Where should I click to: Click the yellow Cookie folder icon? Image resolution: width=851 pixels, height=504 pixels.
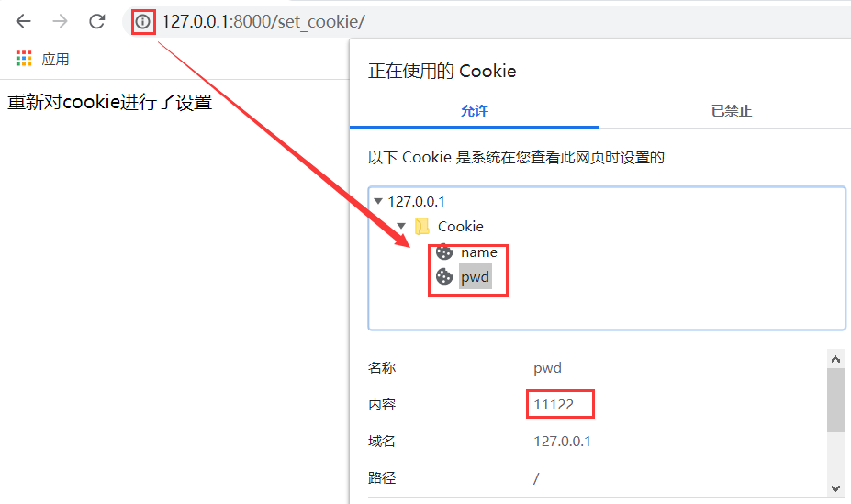point(422,226)
